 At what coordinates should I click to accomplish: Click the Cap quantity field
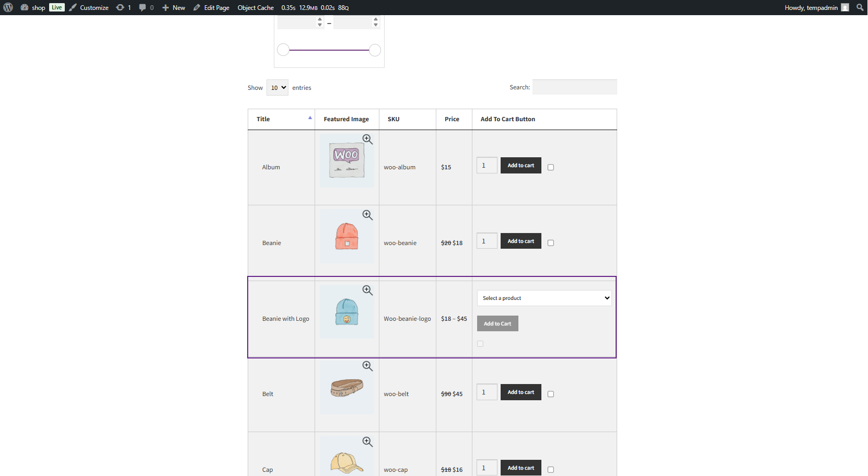[487, 468]
